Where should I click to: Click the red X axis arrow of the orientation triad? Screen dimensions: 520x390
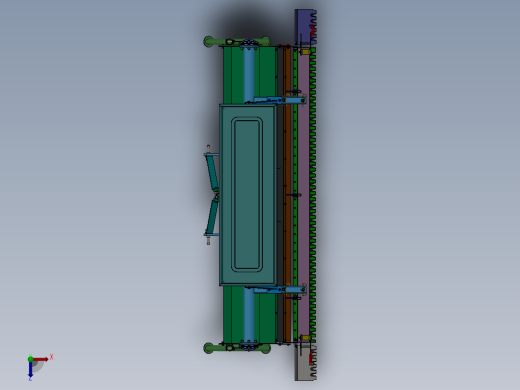tap(41, 359)
